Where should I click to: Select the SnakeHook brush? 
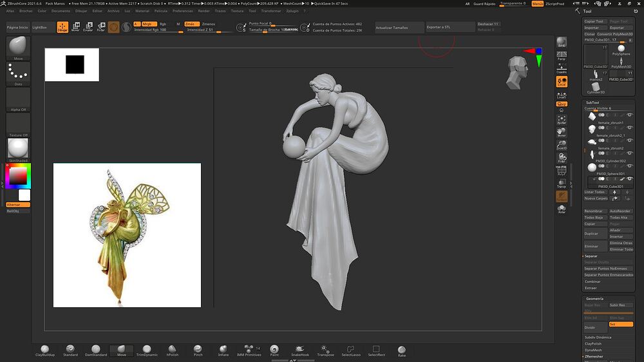[x=300, y=350]
